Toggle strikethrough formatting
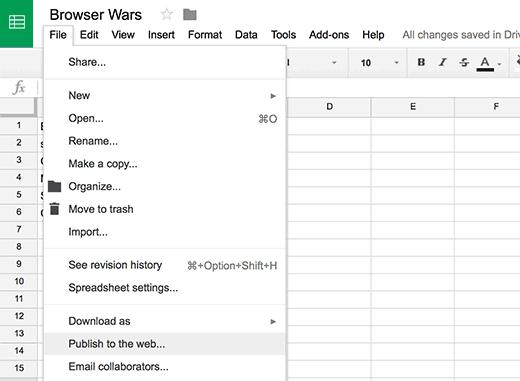This screenshot has height=381, width=520. [464, 62]
